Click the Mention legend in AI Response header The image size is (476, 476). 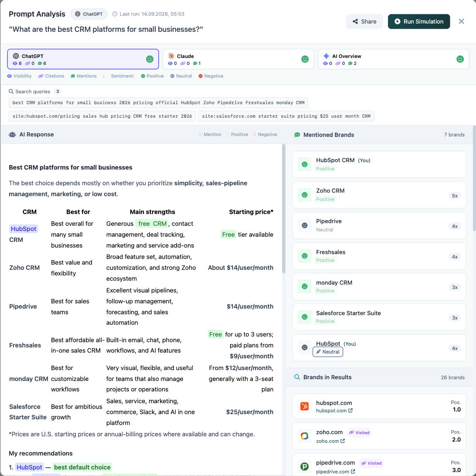[x=210, y=135]
